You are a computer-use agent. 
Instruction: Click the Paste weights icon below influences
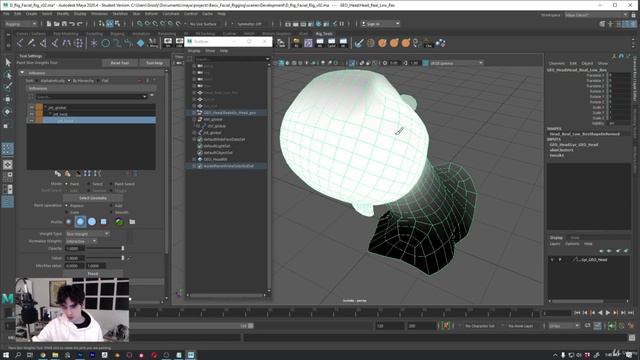(67, 173)
